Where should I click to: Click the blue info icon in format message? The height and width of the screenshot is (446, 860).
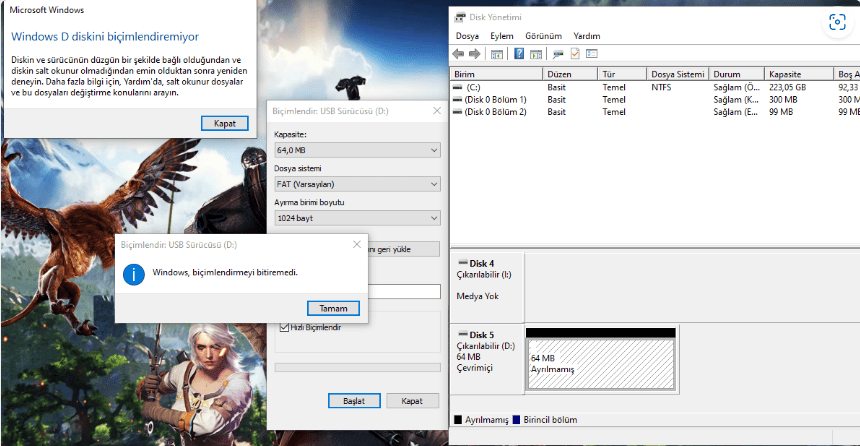coord(134,274)
